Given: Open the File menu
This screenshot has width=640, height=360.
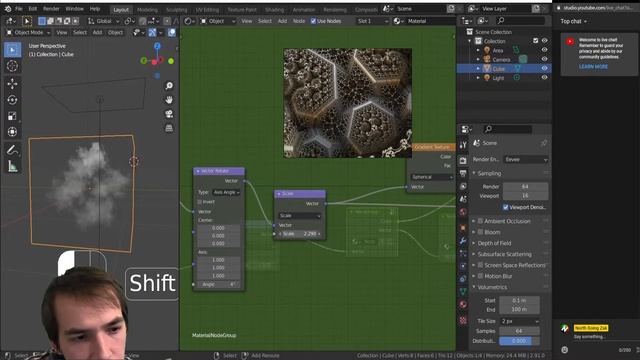Looking at the screenshot, I should 19,9.
